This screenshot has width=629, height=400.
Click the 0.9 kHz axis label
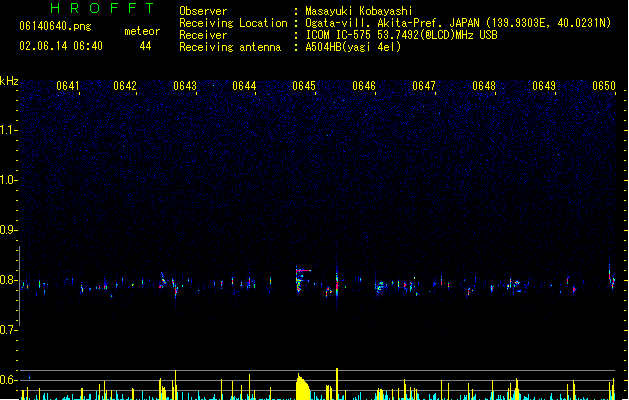8,230
